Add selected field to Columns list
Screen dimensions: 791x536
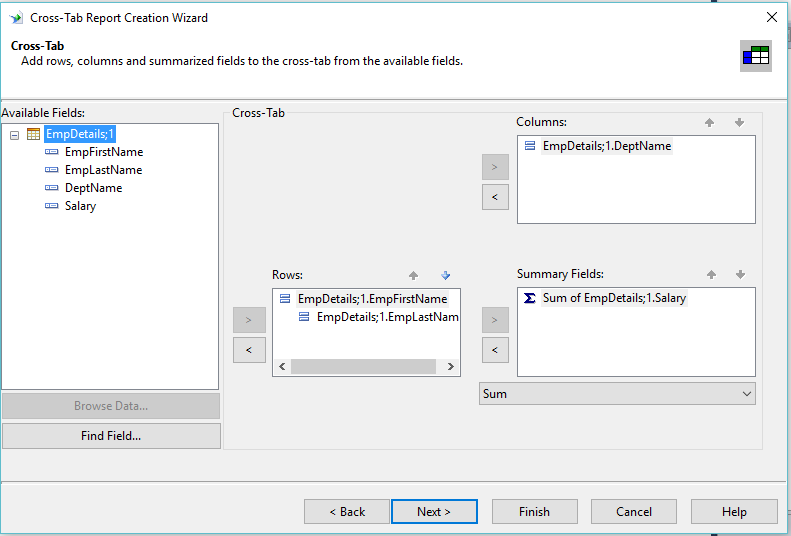point(495,166)
